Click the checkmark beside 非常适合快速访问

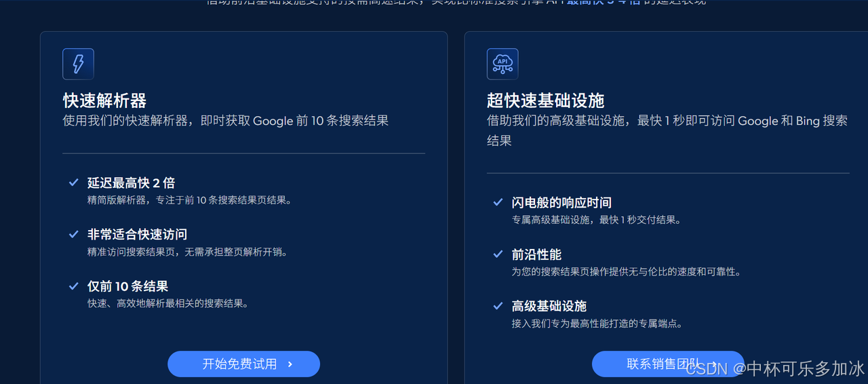click(x=74, y=234)
